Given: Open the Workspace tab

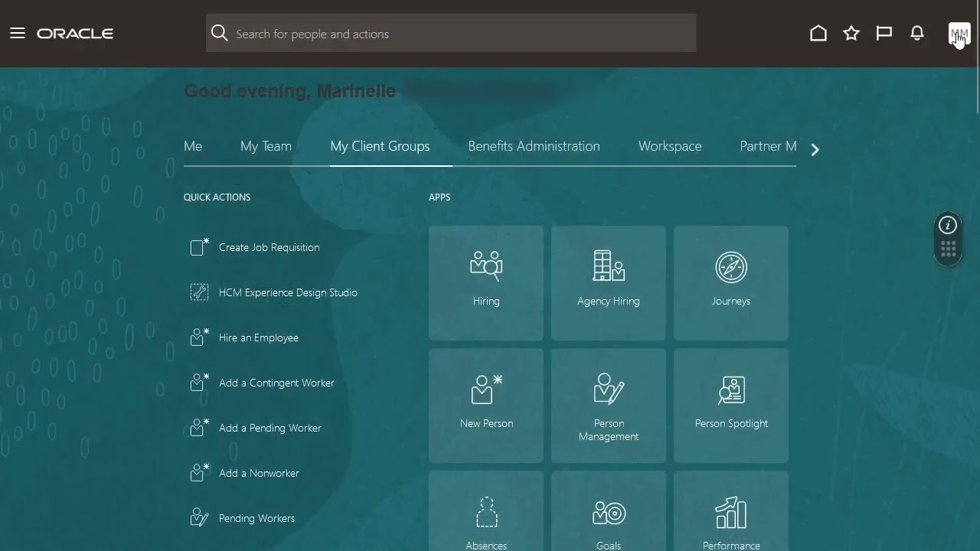Looking at the screenshot, I should (670, 146).
